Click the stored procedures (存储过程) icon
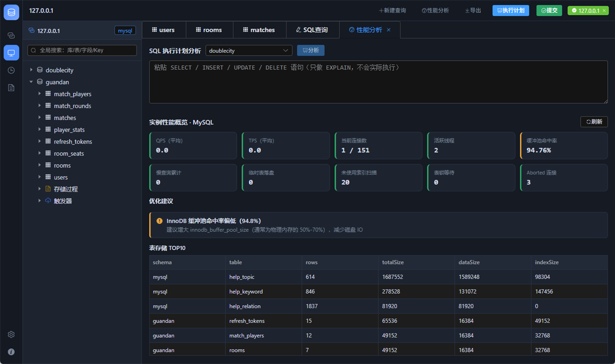This screenshot has height=364, width=615. click(x=48, y=189)
